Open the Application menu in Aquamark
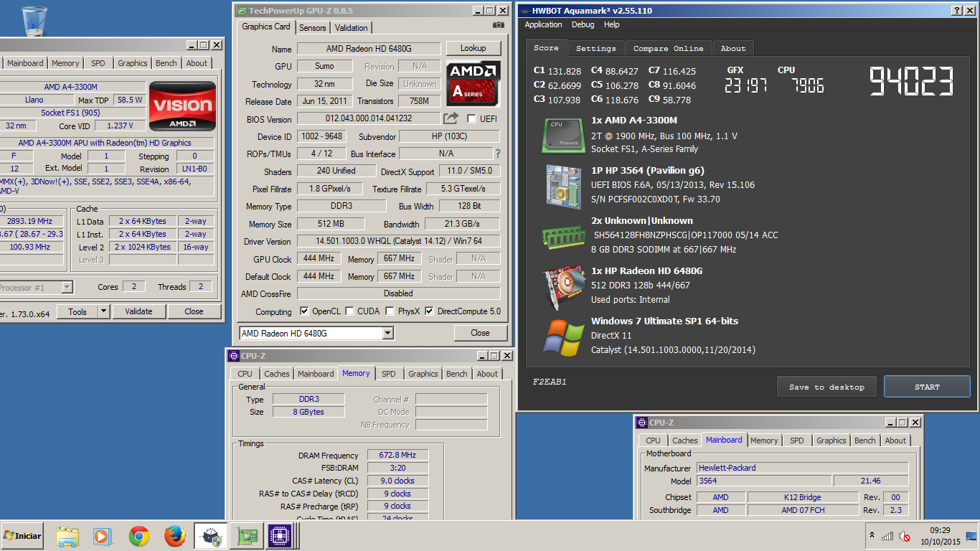The width and height of the screenshot is (980, 551). (x=543, y=24)
